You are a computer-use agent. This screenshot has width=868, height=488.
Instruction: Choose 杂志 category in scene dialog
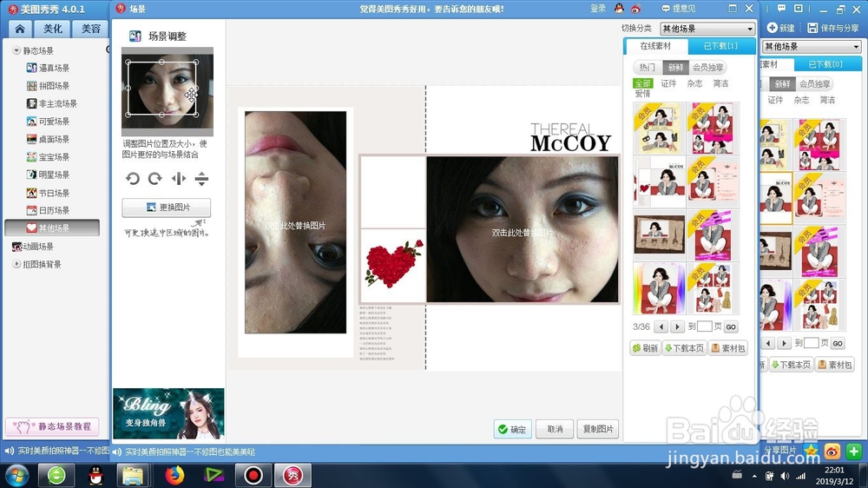(x=694, y=83)
